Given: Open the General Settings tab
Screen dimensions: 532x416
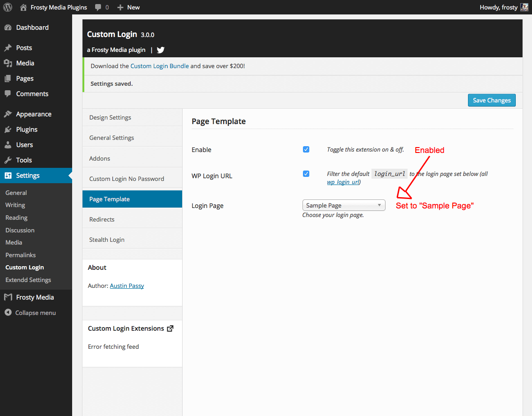Looking at the screenshot, I should pos(132,138).
